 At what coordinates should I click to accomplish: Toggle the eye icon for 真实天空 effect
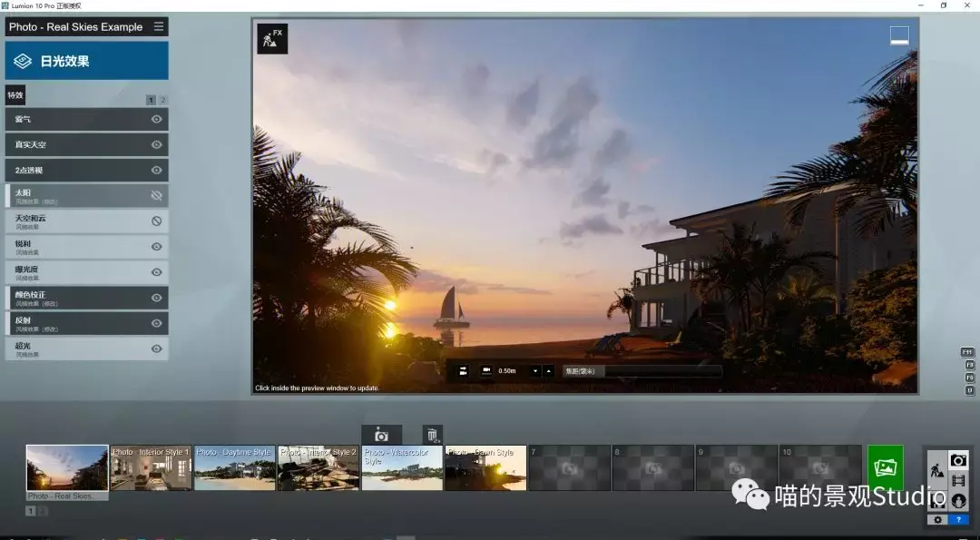[x=156, y=144]
